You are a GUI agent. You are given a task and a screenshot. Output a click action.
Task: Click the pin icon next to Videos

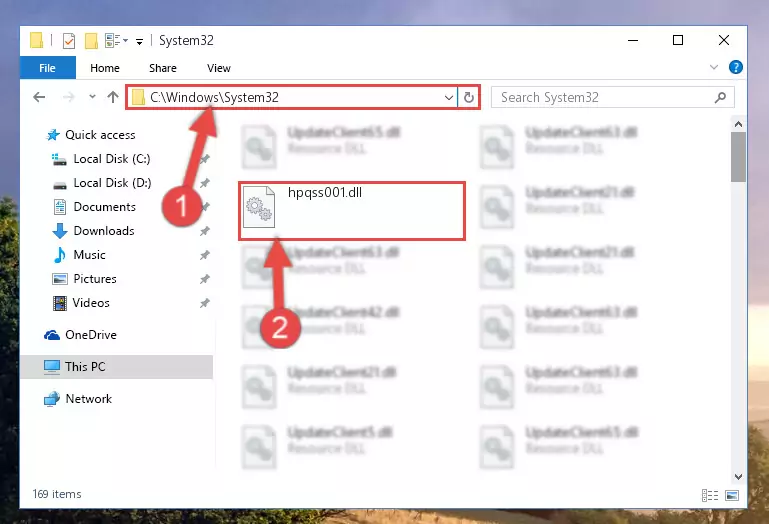pyautogui.click(x=205, y=303)
